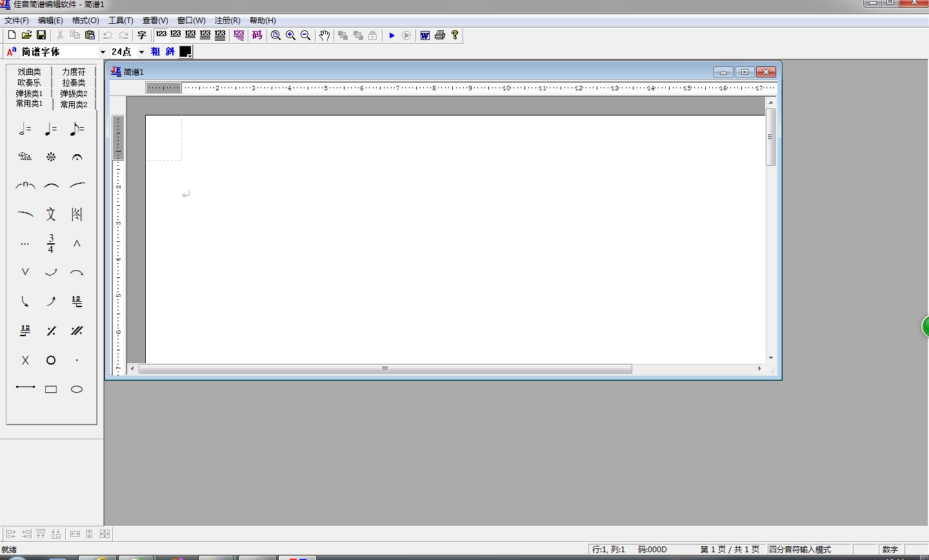The height and width of the screenshot is (560, 929).
Task: Close the 简谱1 document window
Action: click(766, 72)
